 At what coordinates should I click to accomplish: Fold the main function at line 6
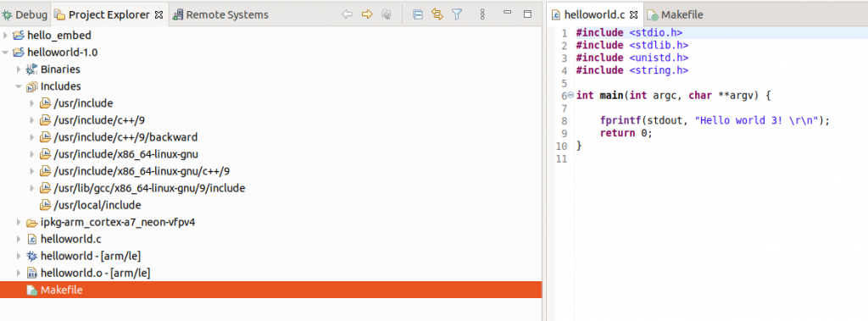570,95
